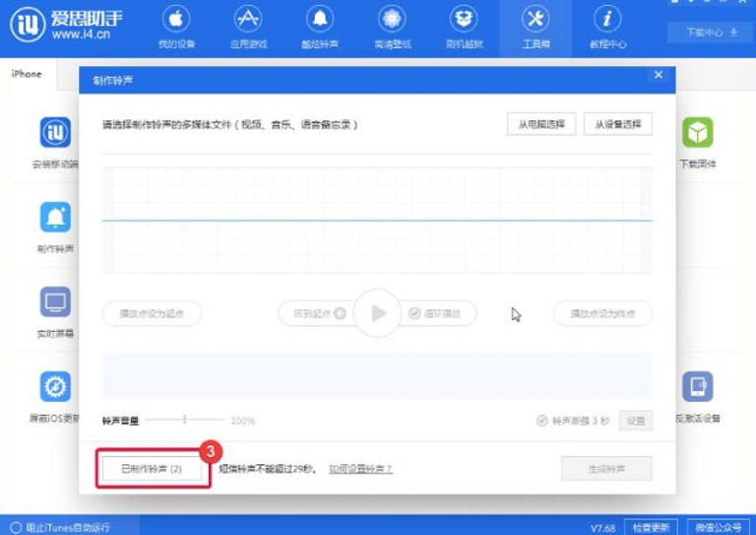756x535 pixels.
Task: Close the 制作铃声 dialog
Action: [659, 75]
